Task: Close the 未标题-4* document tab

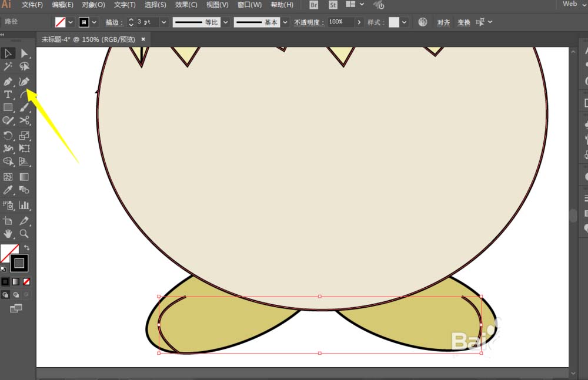Action: [x=143, y=39]
